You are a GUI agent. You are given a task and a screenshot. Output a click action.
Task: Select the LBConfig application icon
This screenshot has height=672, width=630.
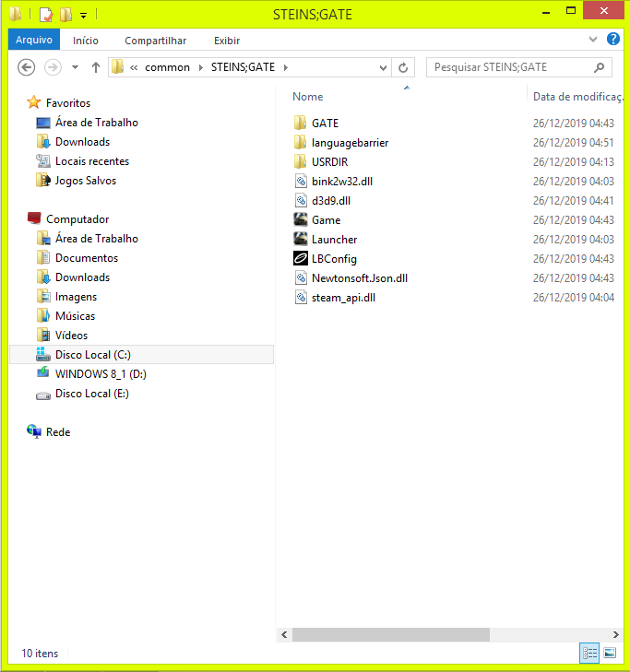(x=301, y=258)
